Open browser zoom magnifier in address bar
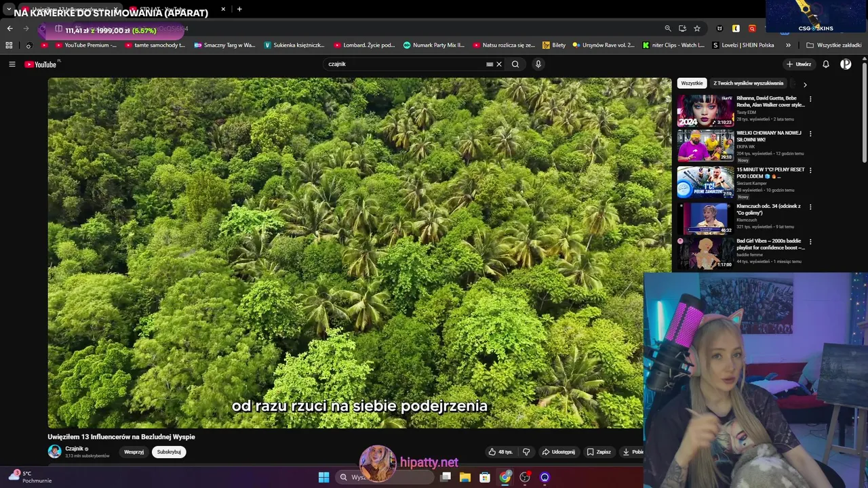Viewport: 868px width, 488px height. [668, 28]
